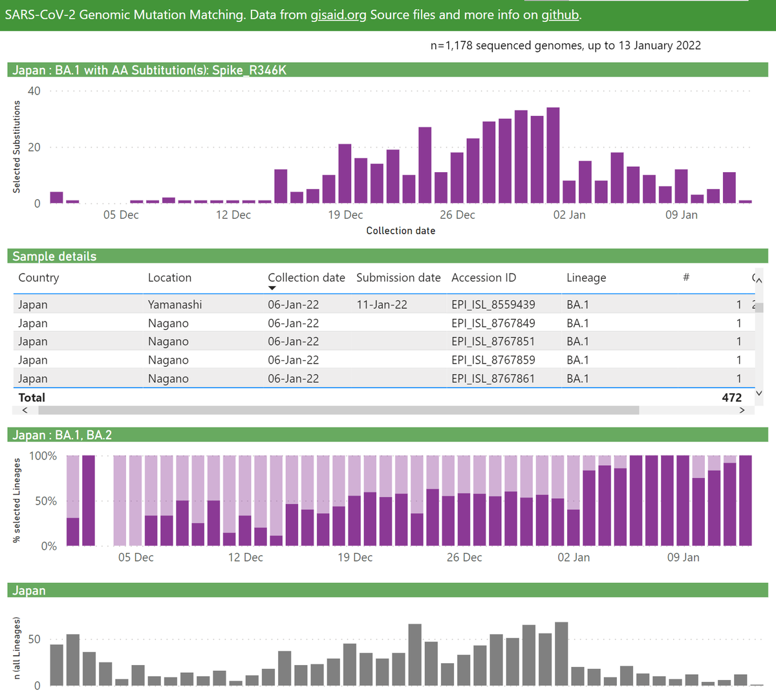Sort table by Country column header
Screen dimensions: 776x700
pyautogui.click(x=39, y=278)
